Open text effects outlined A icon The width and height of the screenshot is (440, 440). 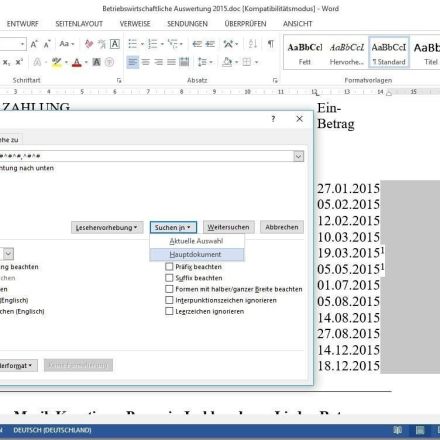37,62
